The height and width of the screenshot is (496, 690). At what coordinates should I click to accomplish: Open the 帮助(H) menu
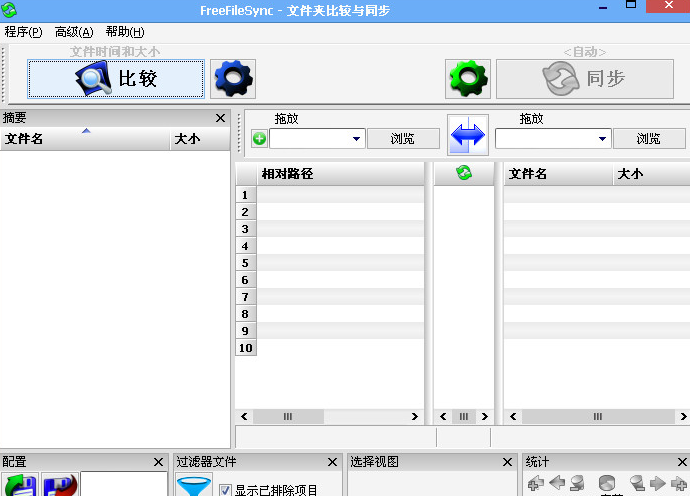[125, 32]
